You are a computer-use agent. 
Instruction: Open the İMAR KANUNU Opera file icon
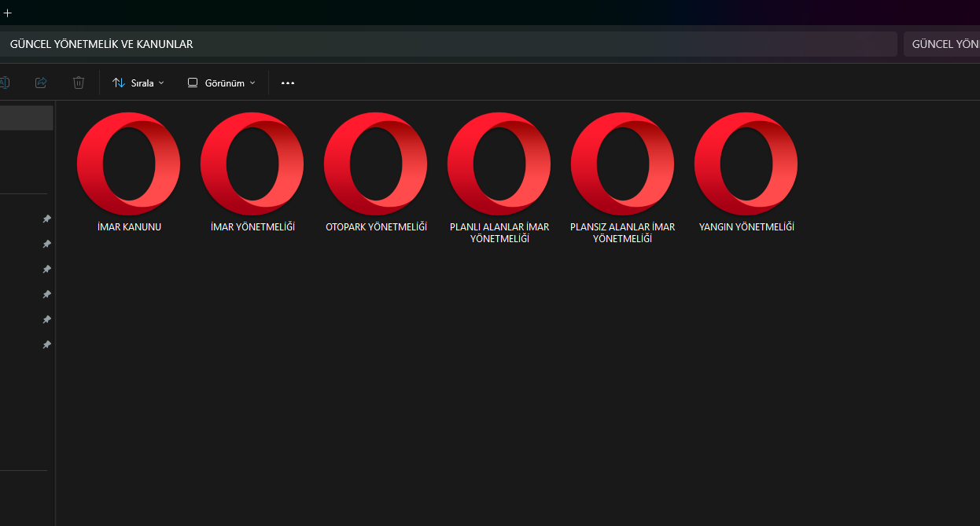128,164
